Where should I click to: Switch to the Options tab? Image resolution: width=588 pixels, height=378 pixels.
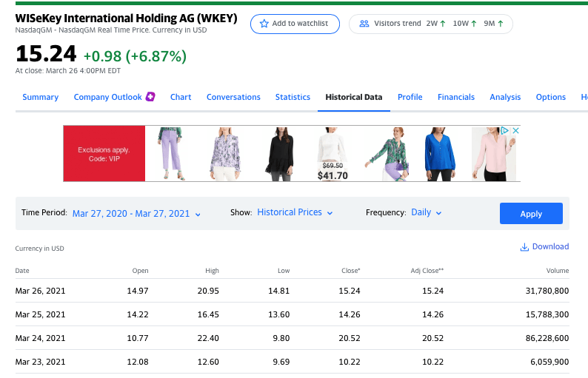550,97
